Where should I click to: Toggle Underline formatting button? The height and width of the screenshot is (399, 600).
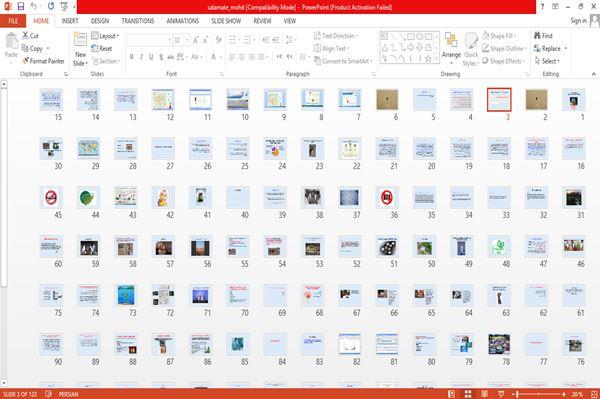[151, 57]
